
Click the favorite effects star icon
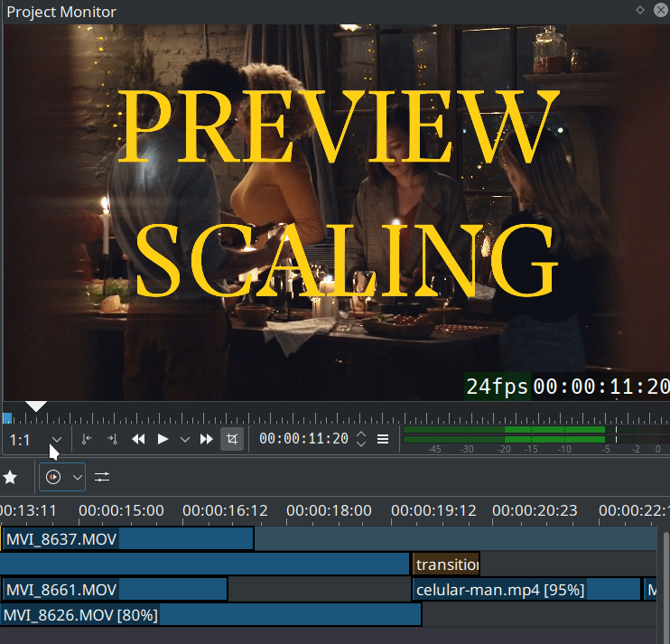tap(10, 477)
